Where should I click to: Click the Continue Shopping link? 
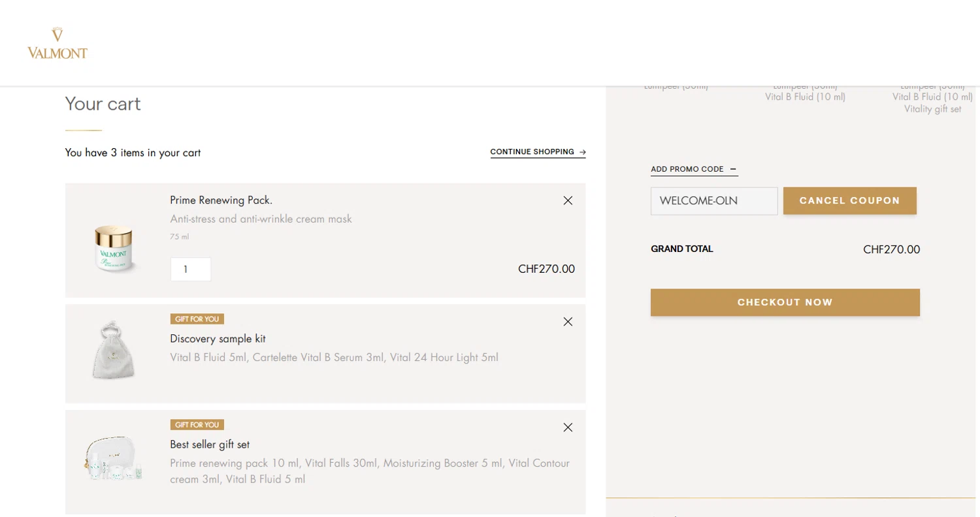point(538,152)
